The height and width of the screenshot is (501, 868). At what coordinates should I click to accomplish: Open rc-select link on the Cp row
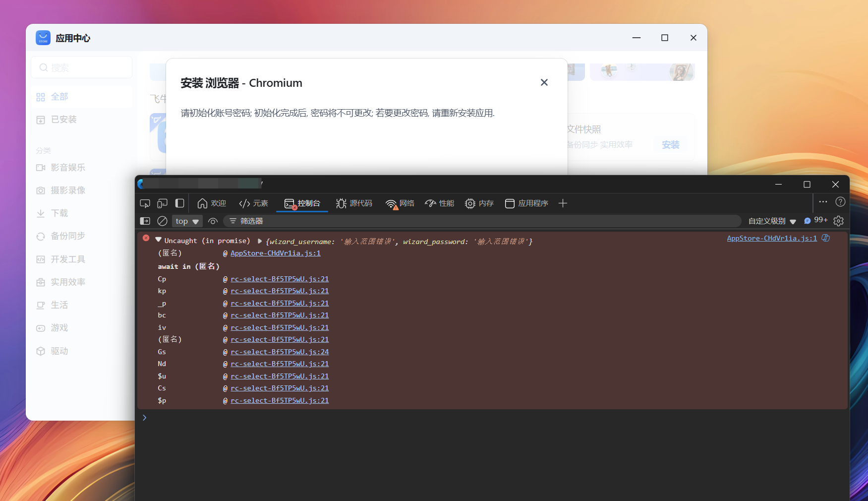[x=280, y=279]
